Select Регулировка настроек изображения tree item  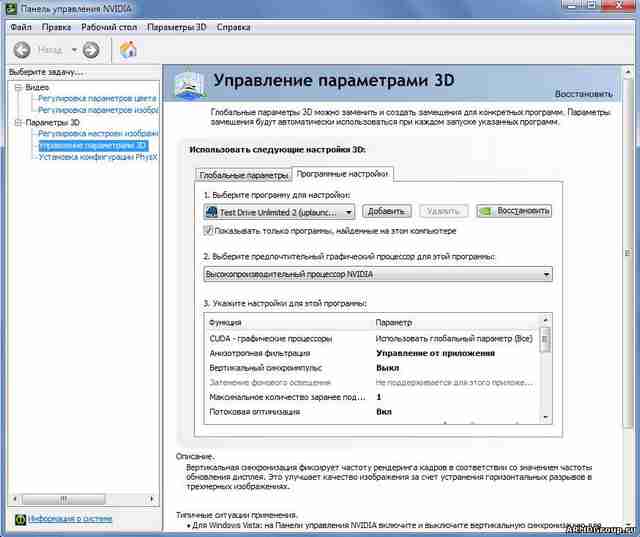pyautogui.click(x=98, y=133)
